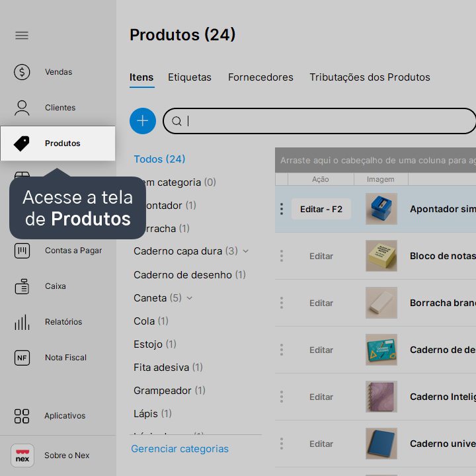Click Editar for Bloco de notas

321,257
